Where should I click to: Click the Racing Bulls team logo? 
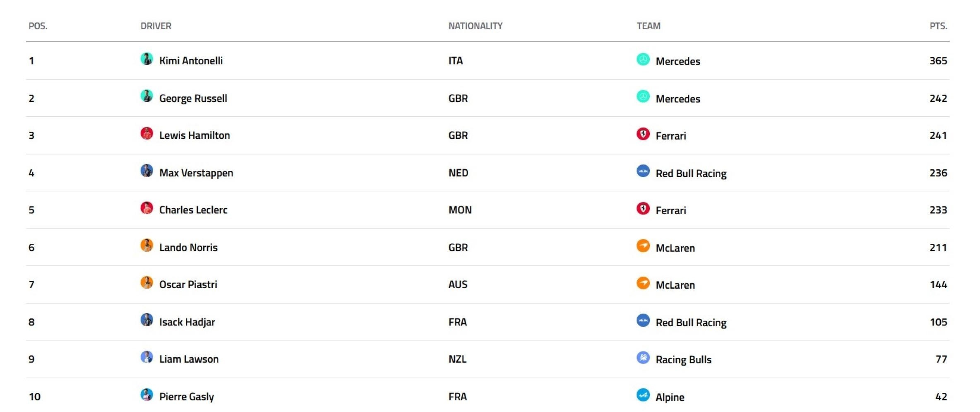643,357
